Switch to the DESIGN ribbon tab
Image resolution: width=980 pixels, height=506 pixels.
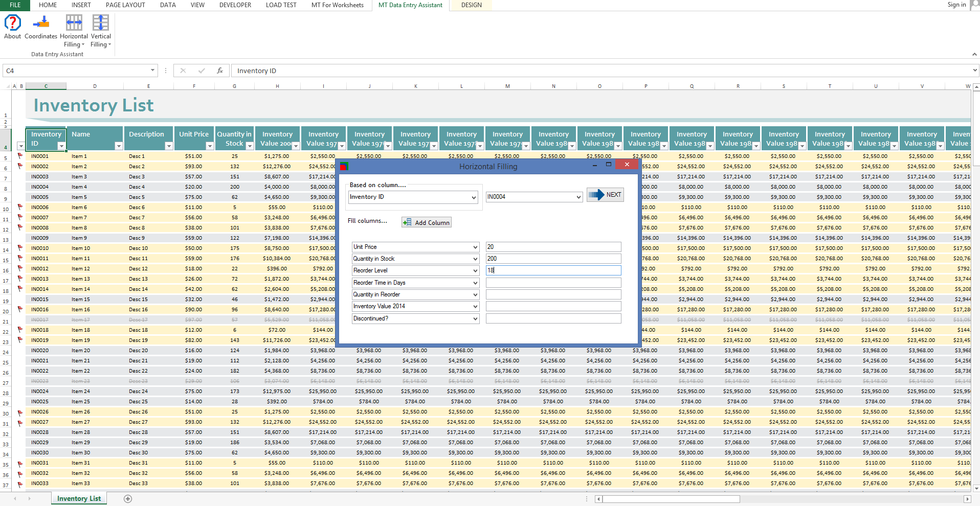pyautogui.click(x=472, y=5)
